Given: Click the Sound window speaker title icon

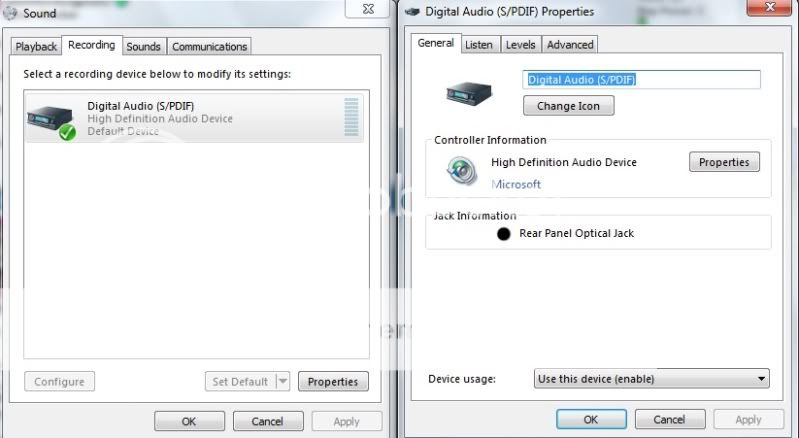Looking at the screenshot, I should [10, 13].
